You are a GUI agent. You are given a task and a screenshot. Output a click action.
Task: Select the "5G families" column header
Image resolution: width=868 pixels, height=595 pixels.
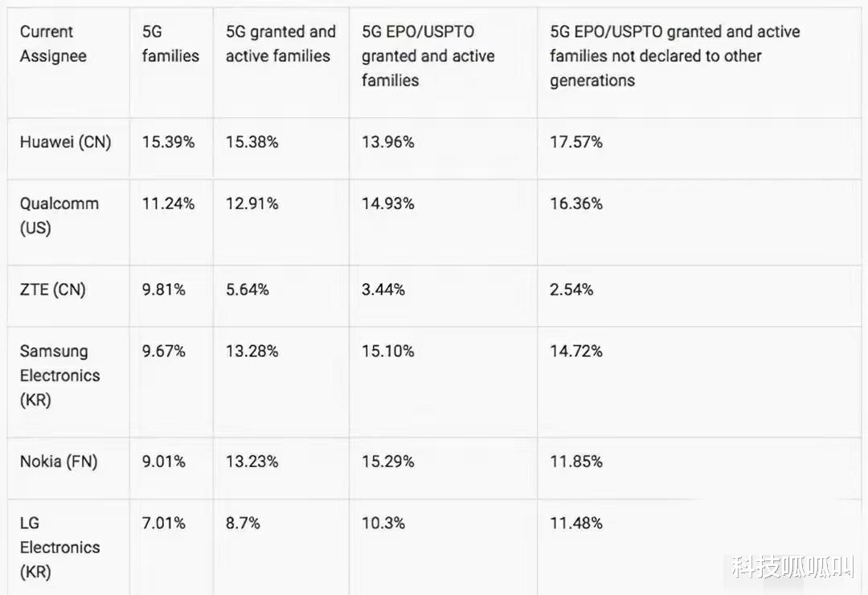170,44
